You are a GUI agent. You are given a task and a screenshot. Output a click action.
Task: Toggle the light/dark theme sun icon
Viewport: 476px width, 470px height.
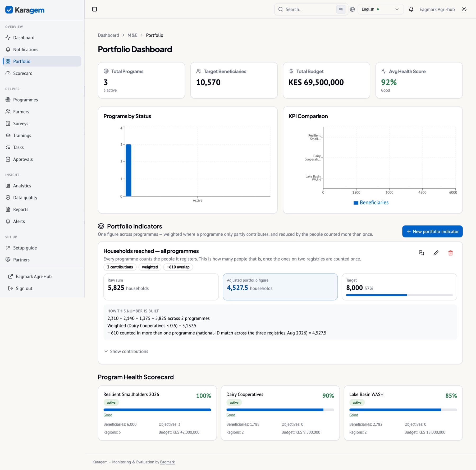464,9
